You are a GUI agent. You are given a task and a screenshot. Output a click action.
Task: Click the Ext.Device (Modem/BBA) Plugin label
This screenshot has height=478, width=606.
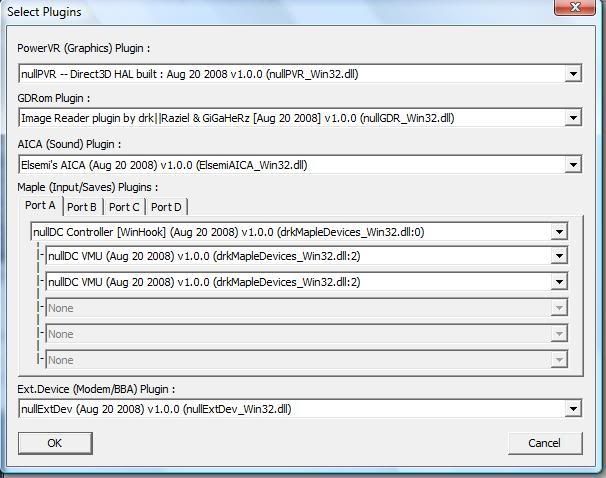(96, 389)
